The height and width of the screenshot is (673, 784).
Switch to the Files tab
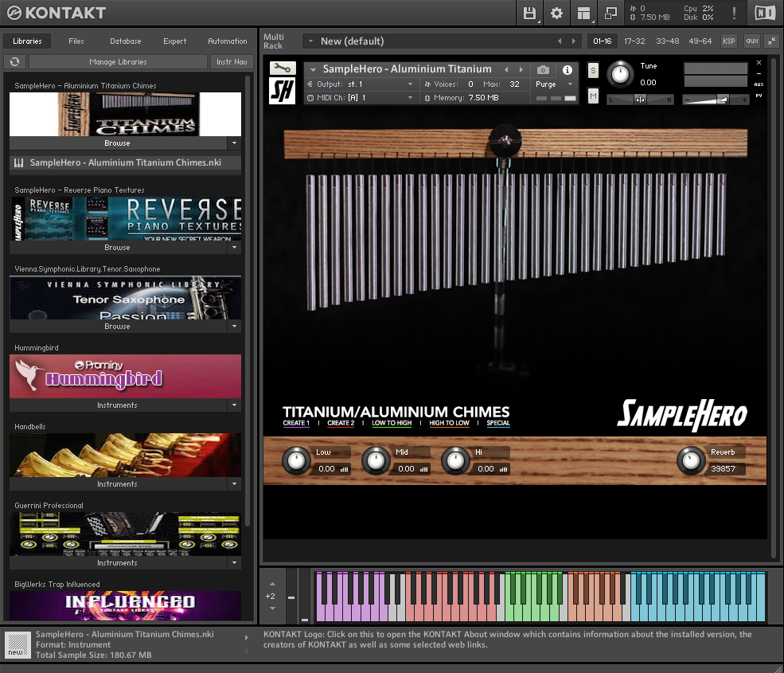point(76,41)
